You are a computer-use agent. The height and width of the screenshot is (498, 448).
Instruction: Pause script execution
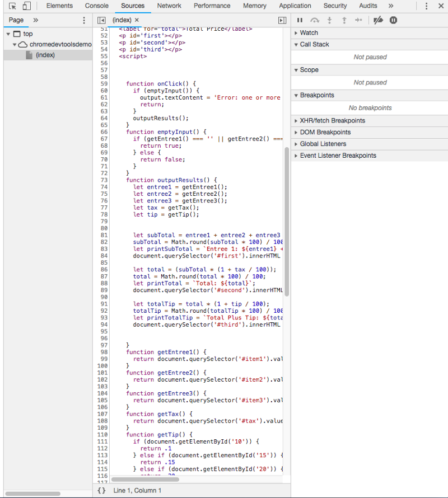(300, 20)
